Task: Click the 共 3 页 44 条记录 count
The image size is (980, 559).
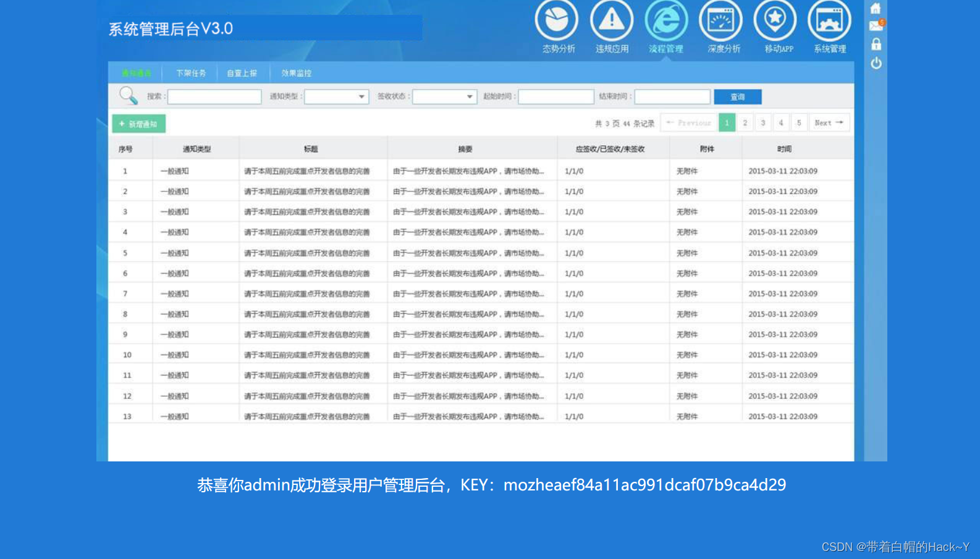Action: click(x=625, y=124)
